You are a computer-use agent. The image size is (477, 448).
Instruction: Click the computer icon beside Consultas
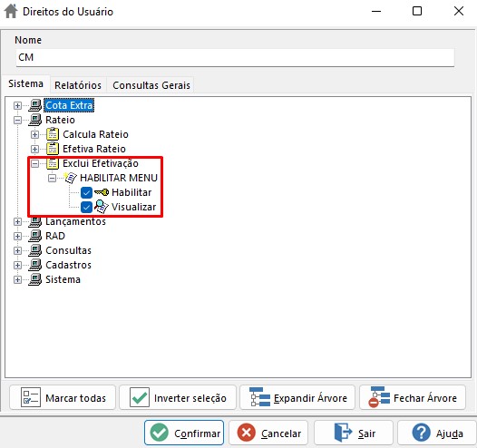(x=35, y=250)
